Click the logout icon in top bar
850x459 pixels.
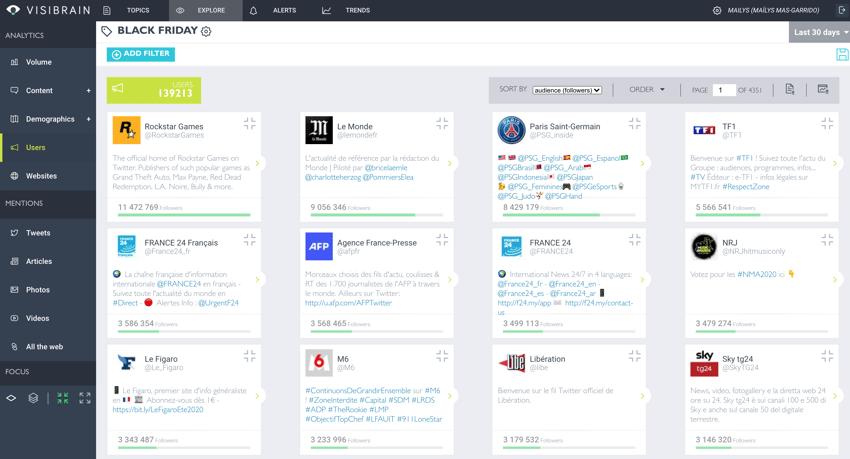842,10
